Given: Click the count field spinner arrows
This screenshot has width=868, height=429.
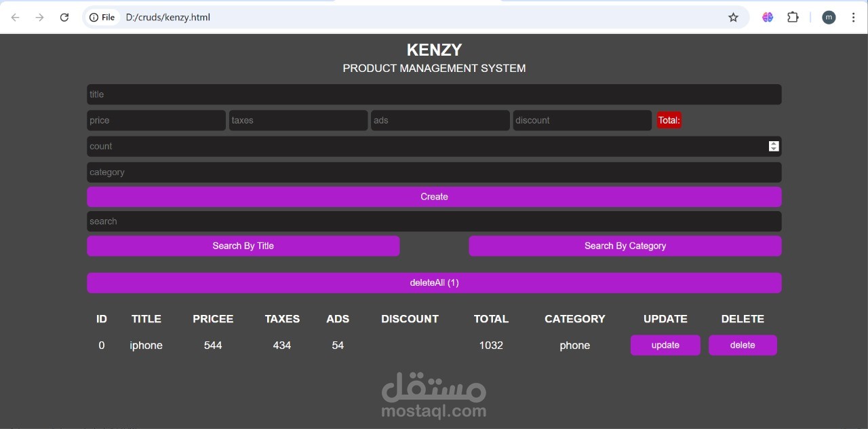Looking at the screenshot, I should pos(774,147).
